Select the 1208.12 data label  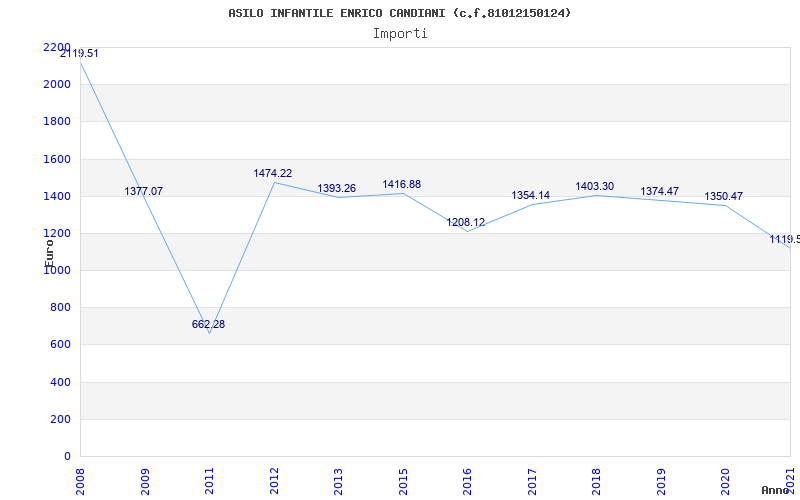tap(466, 222)
